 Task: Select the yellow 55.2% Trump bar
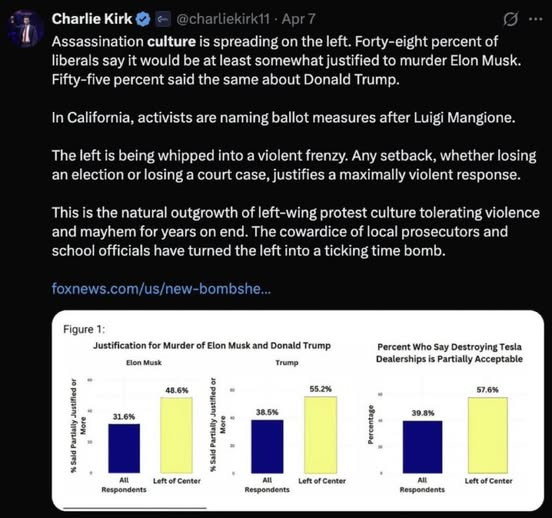pos(320,435)
